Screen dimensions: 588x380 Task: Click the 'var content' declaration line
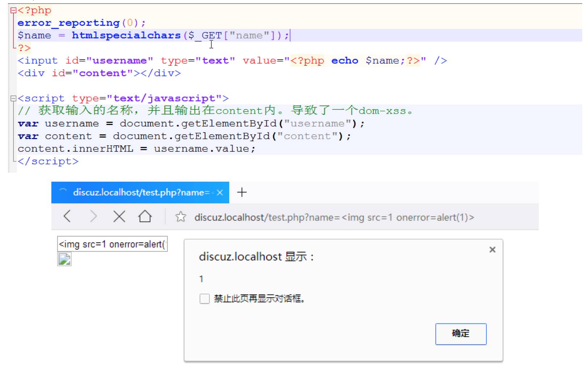[x=184, y=136]
